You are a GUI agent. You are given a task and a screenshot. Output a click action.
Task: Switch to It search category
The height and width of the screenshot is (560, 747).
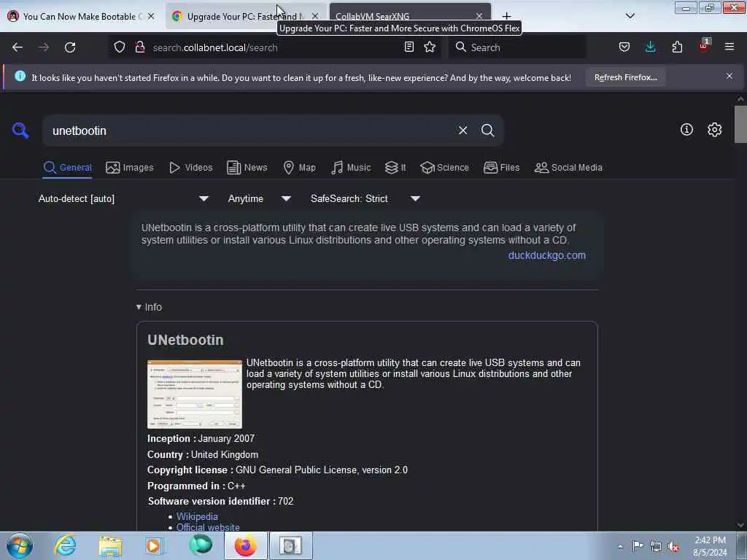[x=395, y=168]
